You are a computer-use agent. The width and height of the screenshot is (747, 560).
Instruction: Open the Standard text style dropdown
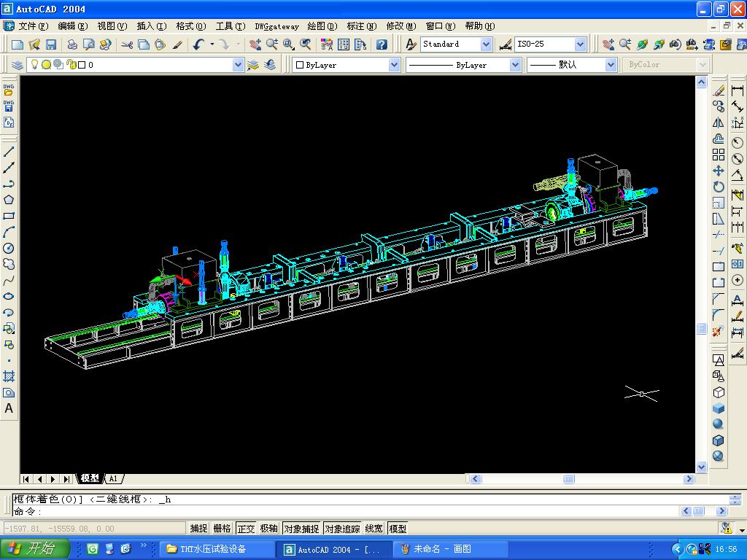pos(486,44)
